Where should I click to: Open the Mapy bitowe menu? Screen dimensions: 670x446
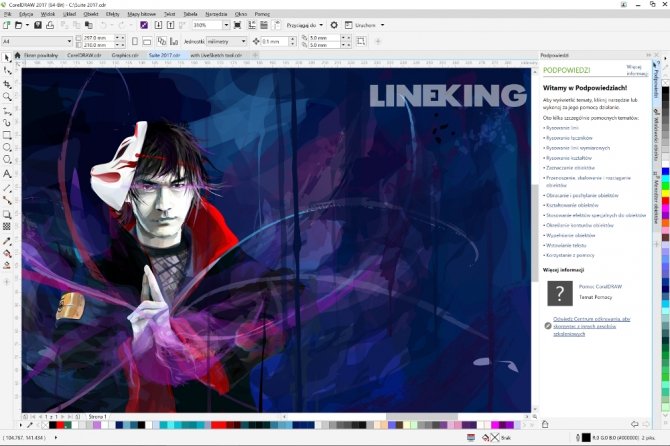click(141, 14)
